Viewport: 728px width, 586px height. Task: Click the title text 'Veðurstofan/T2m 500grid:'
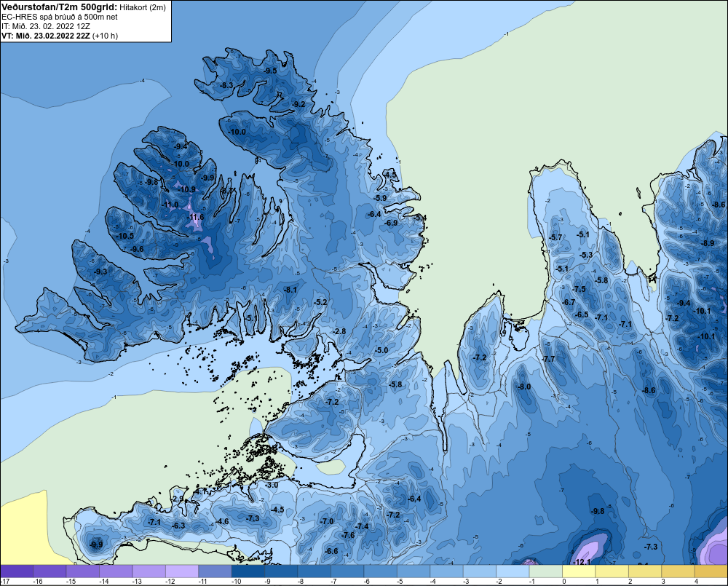[59, 7]
